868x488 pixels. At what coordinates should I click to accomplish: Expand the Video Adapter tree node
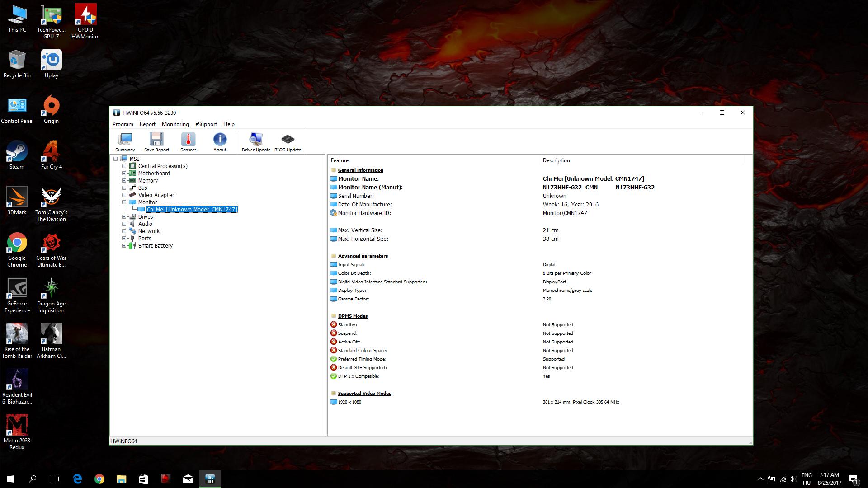click(124, 195)
